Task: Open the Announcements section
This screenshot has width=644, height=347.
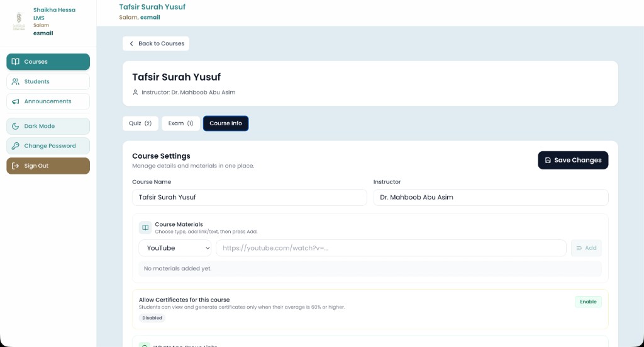Action: point(48,101)
